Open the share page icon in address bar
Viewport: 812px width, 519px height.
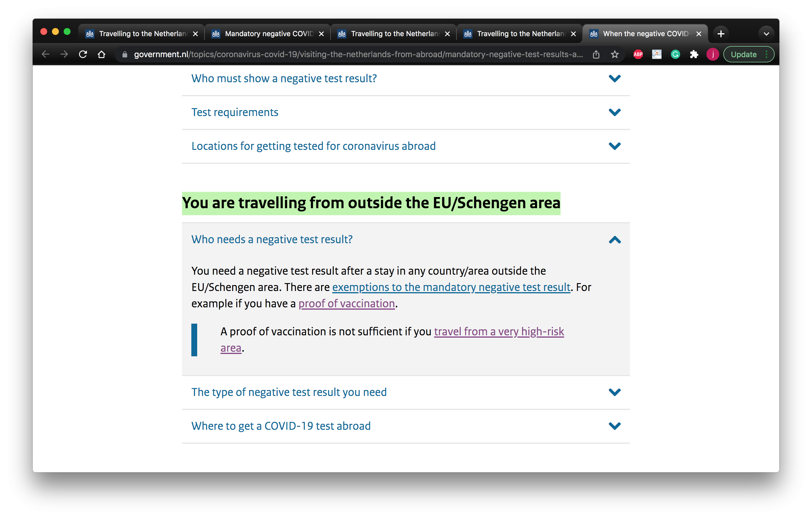tap(596, 54)
